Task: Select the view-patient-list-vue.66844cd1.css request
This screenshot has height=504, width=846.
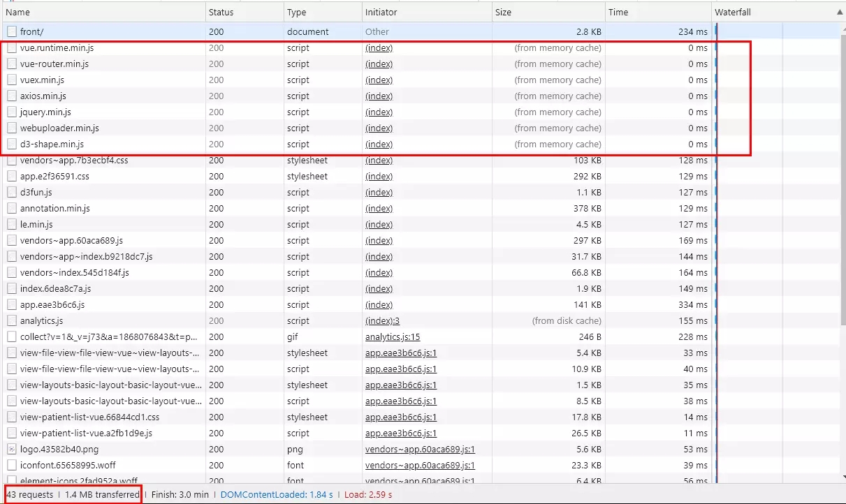Action: pyautogui.click(x=89, y=417)
